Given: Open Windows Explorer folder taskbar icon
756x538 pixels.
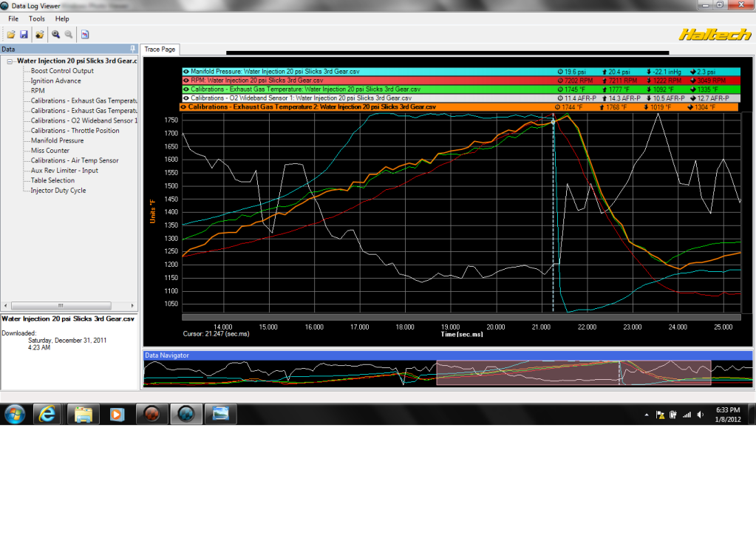Looking at the screenshot, I should [x=83, y=414].
